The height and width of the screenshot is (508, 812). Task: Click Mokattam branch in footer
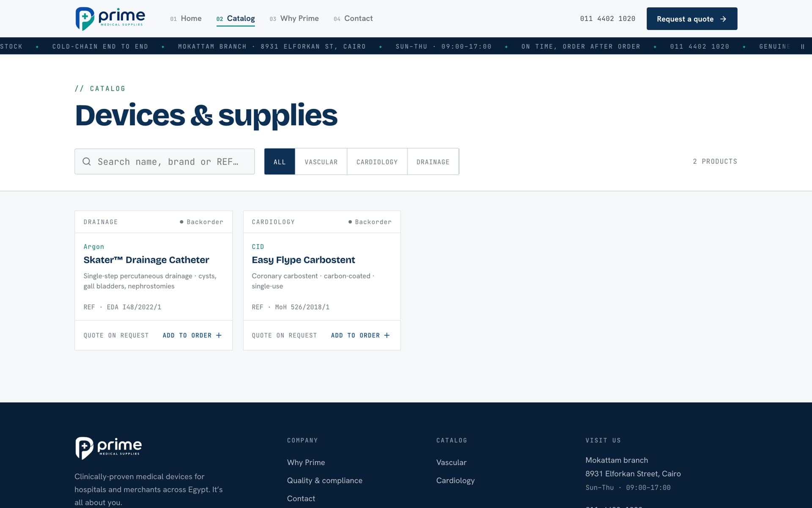tap(617, 460)
